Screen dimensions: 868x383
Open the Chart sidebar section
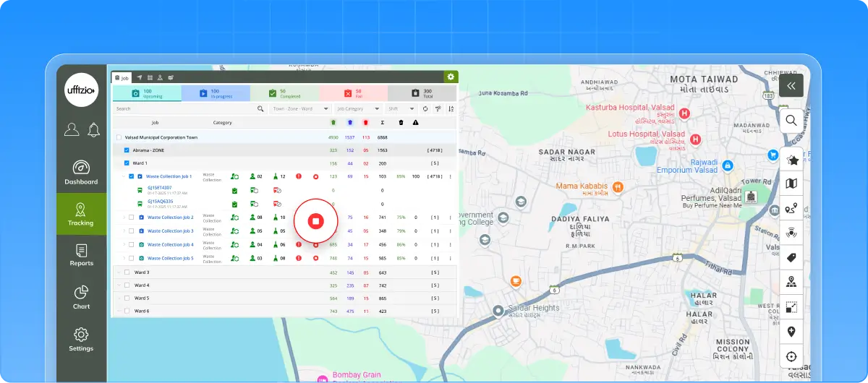[x=81, y=296]
